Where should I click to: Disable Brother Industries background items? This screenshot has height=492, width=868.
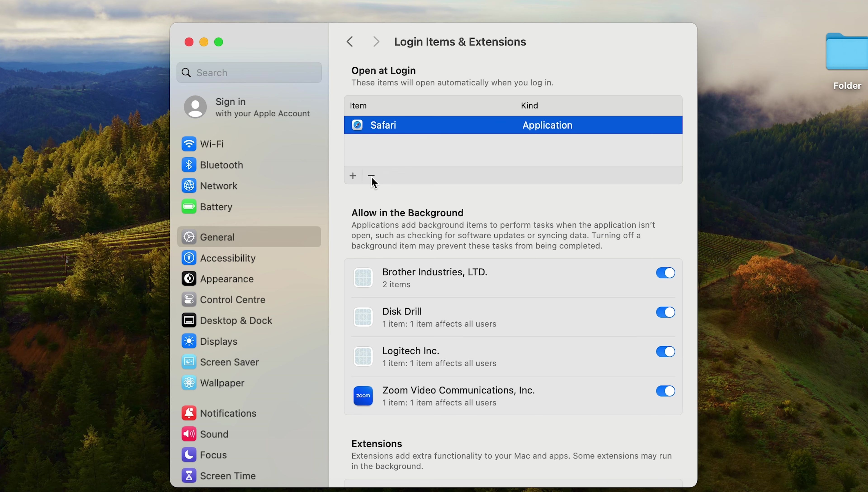[665, 273]
